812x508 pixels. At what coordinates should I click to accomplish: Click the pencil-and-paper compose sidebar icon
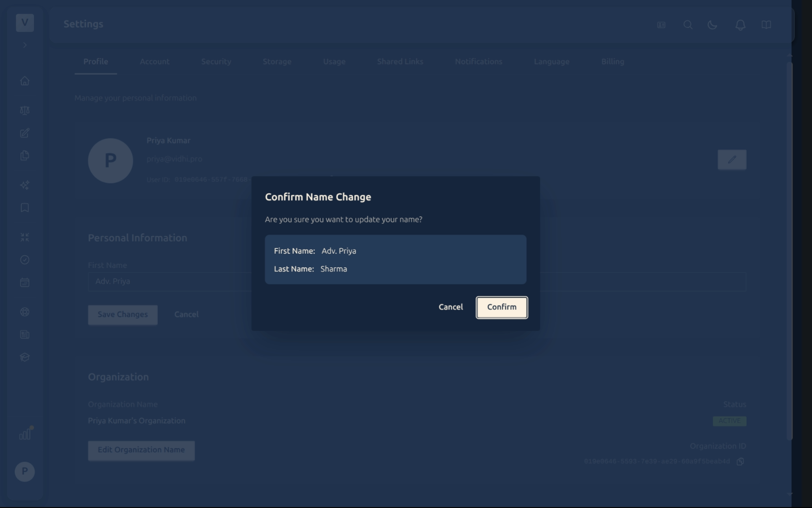click(25, 133)
